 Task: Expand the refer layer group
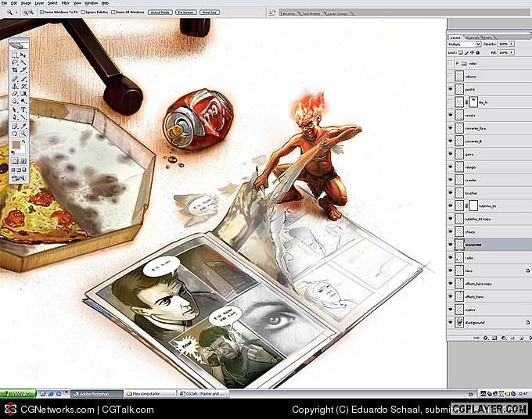458,63
